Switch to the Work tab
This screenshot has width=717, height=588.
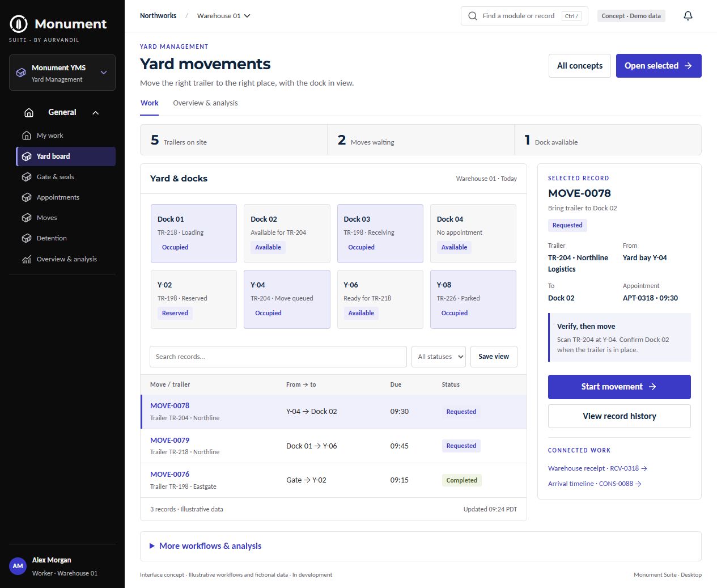click(150, 103)
